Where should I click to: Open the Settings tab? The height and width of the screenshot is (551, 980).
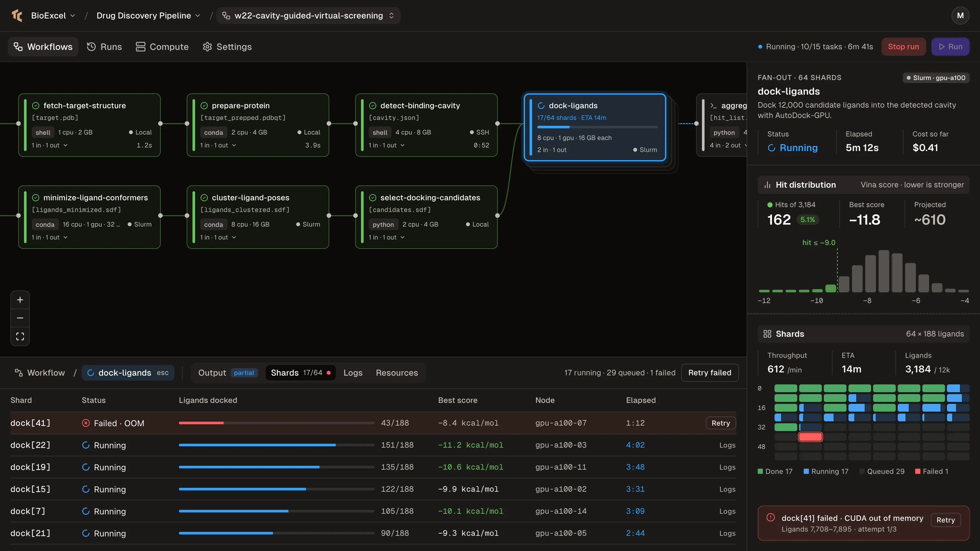coord(227,46)
